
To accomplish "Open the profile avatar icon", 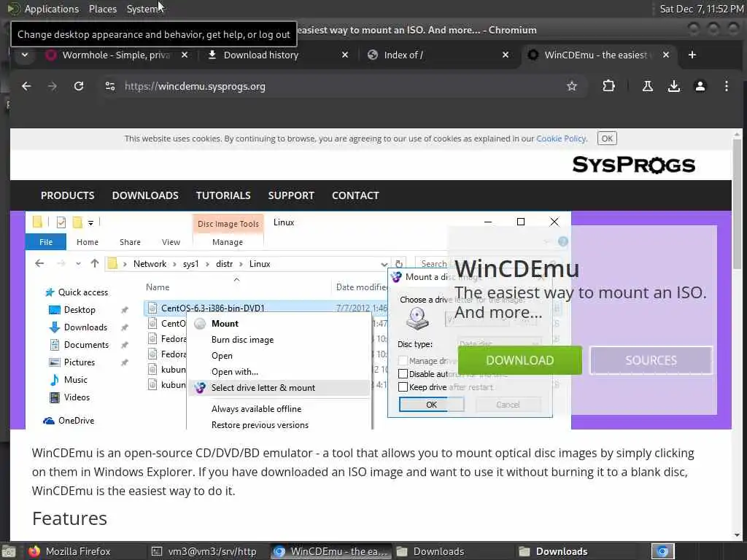I will click(700, 86).
